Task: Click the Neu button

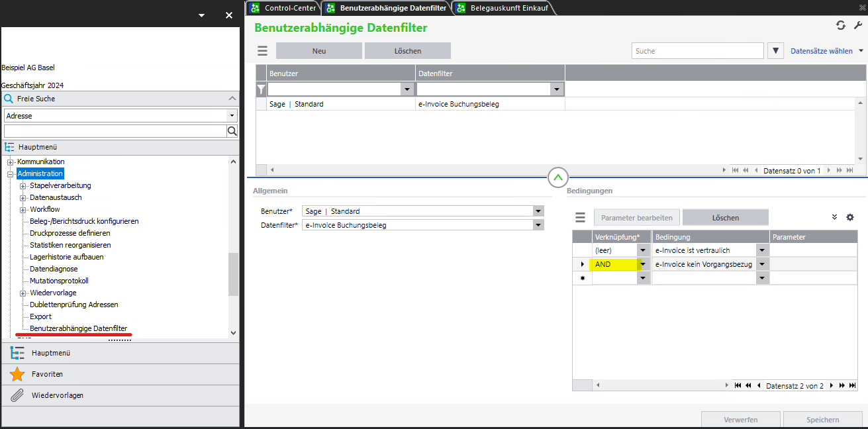Action: [318, 51]
